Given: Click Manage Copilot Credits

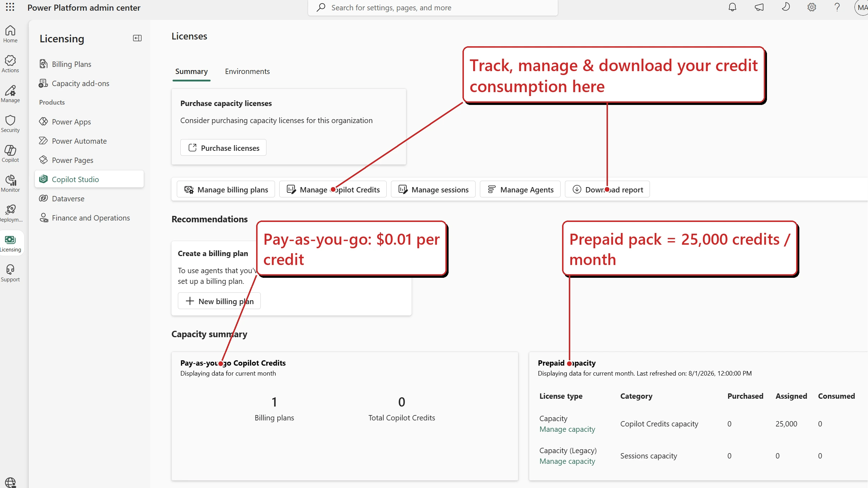Looking at the screenshot, I should tap(333, 189).
